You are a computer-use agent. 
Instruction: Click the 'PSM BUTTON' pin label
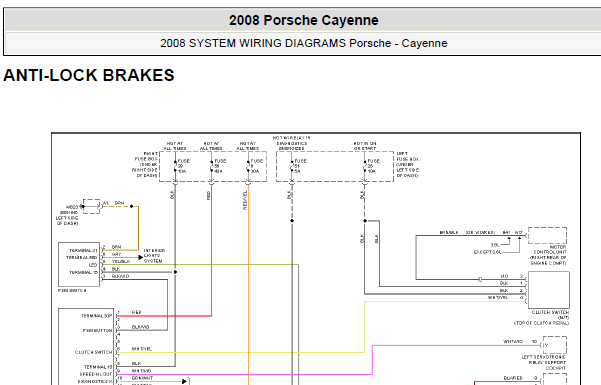tap(97, 330)
